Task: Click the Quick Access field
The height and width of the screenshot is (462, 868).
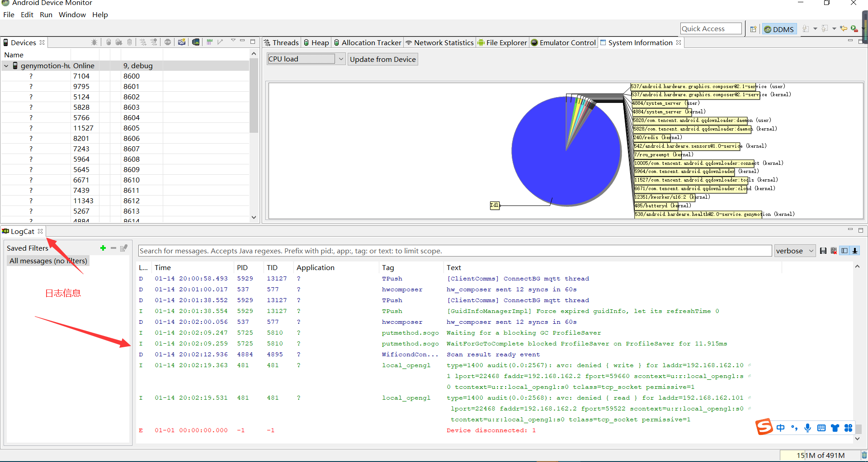Action: pos(711,28)
